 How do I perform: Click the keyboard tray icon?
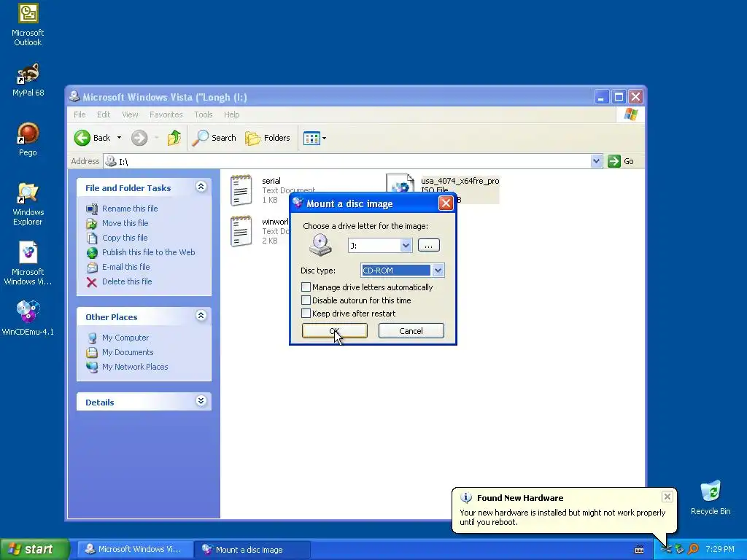tap(639, 550)
